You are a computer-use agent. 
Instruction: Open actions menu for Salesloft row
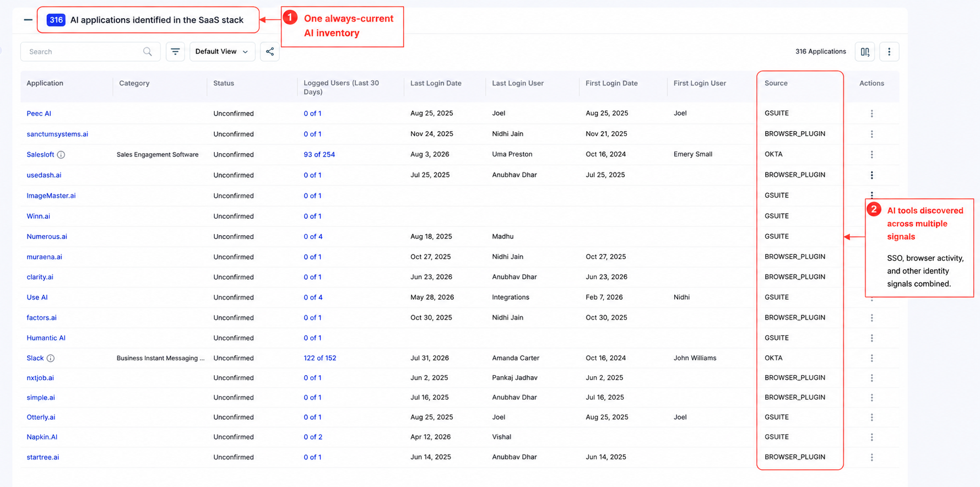coord(871,155)
